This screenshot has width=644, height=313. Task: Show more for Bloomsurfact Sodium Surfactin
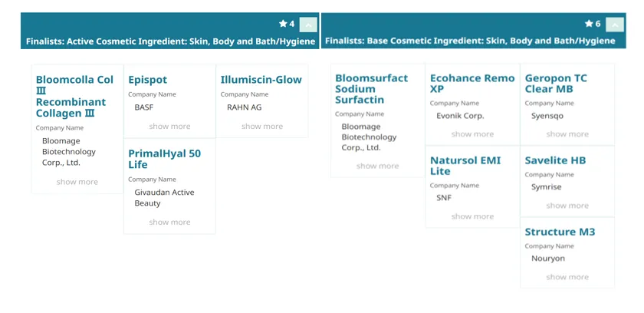point(377,166)
